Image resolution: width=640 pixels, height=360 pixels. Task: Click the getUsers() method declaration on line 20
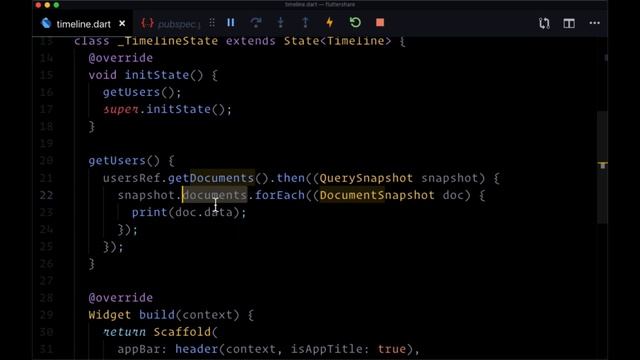click(x=124, y=160)
